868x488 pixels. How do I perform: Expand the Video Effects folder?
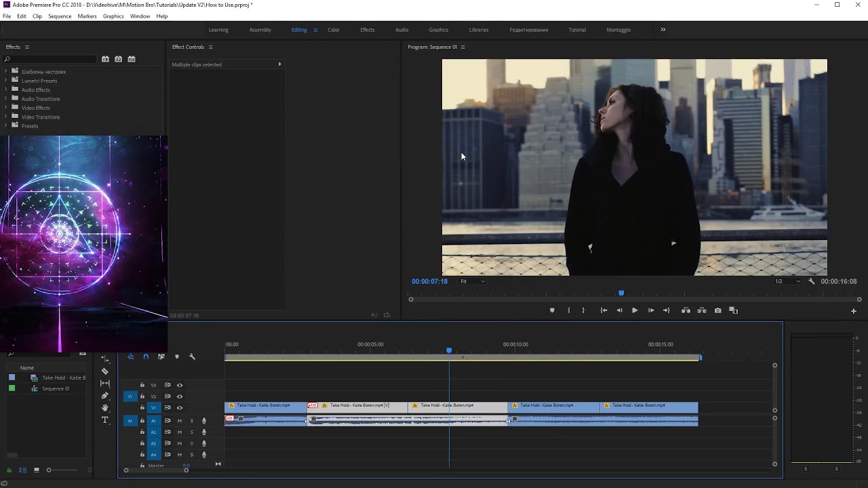6,108
